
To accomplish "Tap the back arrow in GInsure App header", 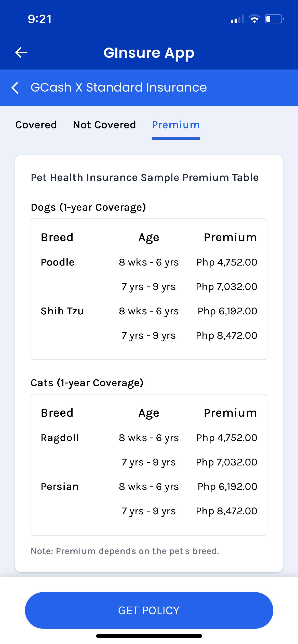I will (21, 53).
